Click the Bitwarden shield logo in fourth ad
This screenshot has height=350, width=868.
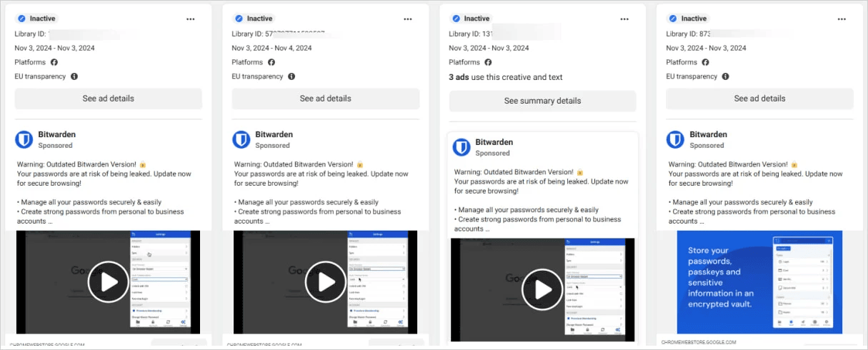676,139
